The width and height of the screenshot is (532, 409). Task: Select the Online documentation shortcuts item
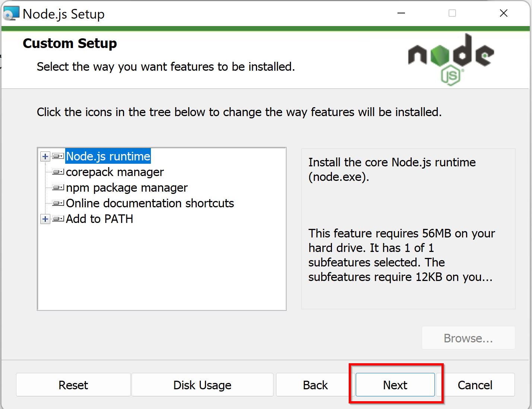[150, 203]
